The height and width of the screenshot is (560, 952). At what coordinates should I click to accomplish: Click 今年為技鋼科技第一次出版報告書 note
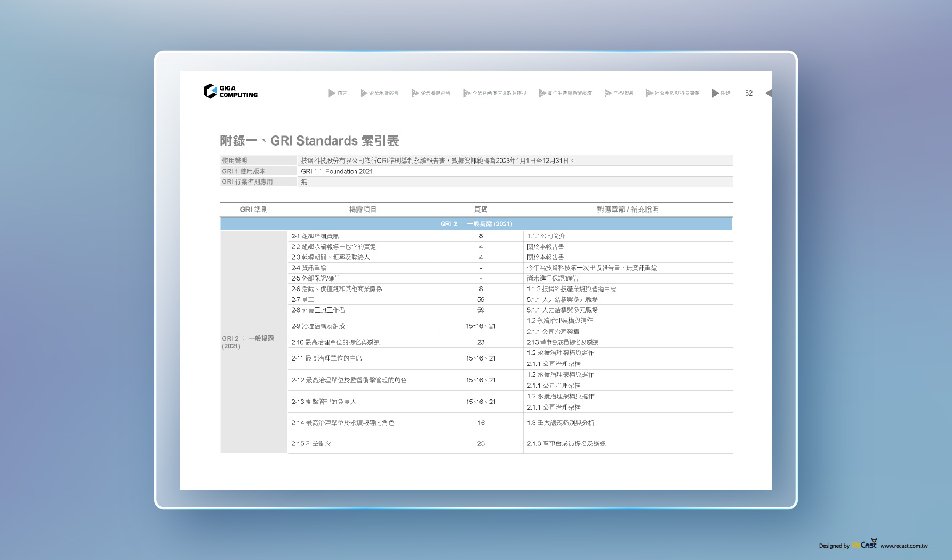tap(592, 268)
